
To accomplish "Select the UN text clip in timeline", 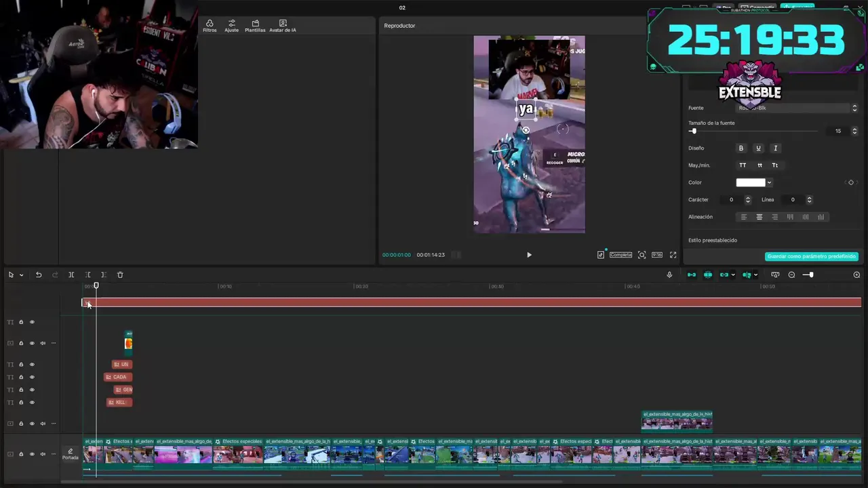I will coord(122,365).
